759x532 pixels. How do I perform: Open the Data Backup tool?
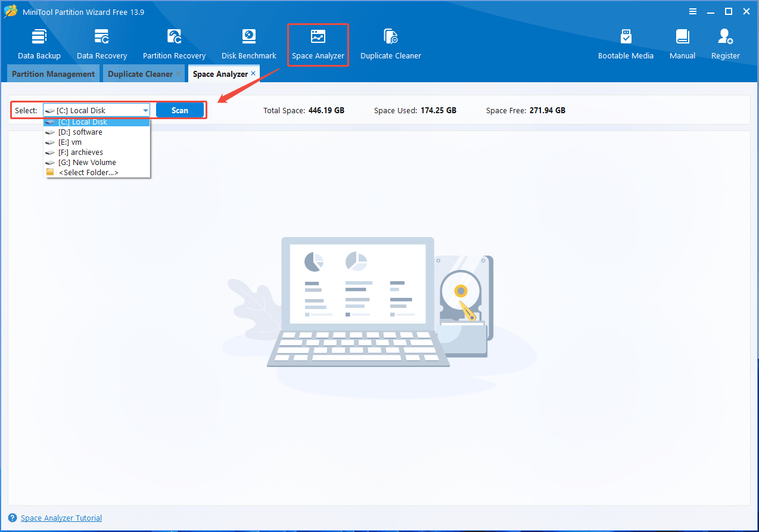[x=39, y=44]
